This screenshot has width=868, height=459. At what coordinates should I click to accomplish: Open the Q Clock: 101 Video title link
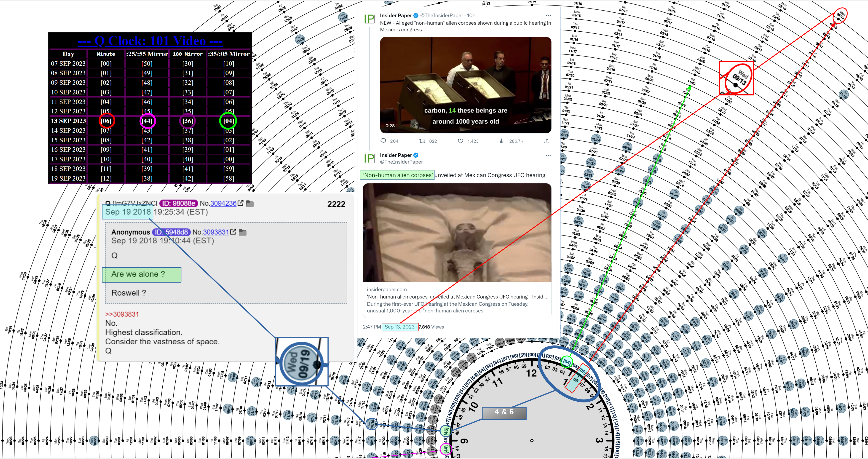[150, 41]
